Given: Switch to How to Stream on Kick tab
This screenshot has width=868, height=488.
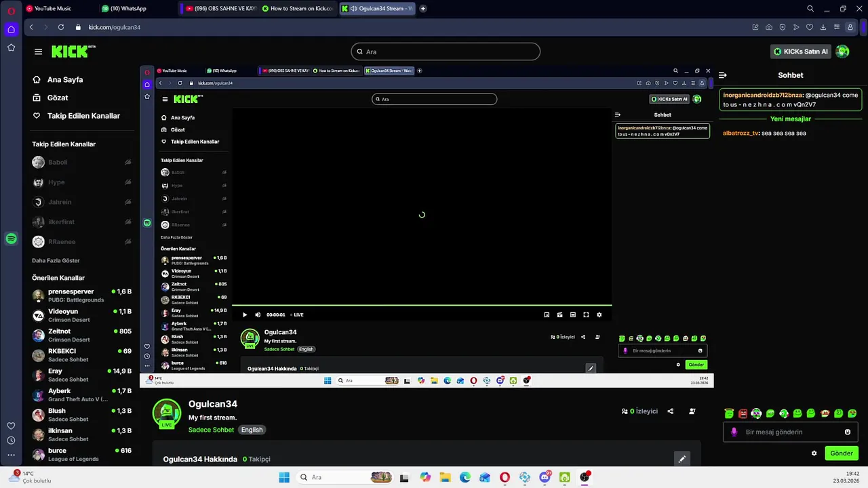Looking at the screenshot, I should pos(297,9).
